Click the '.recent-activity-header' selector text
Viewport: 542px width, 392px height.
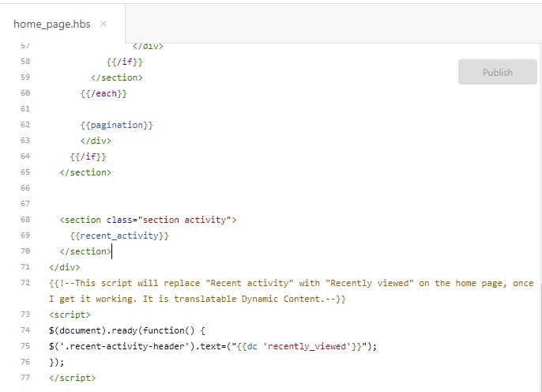tap(125, 346)
